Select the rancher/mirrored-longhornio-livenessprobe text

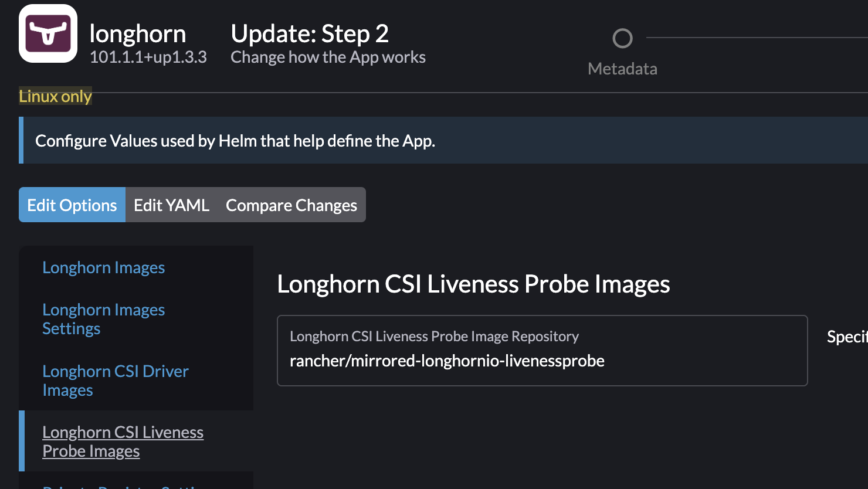click(x=447, y=361)
